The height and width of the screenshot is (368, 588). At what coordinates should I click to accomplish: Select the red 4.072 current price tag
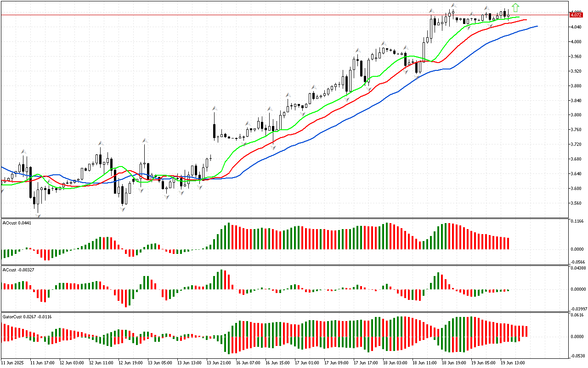tap(576, 15)
